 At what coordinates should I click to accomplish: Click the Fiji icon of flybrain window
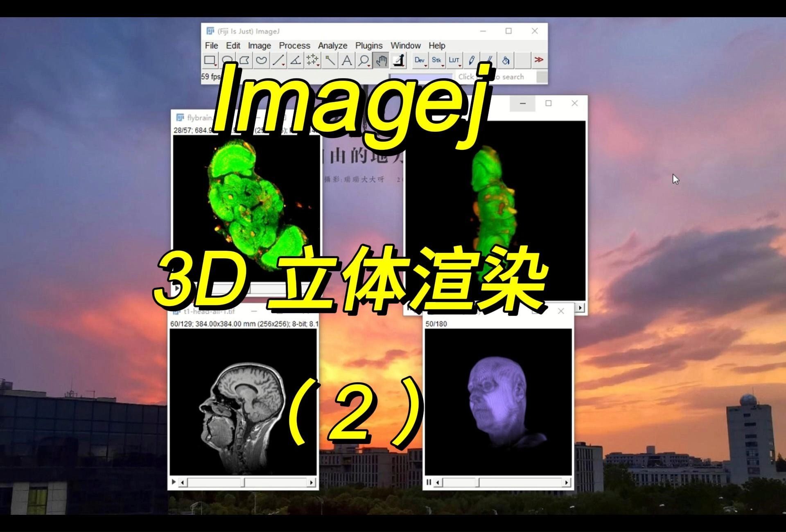pos(180,118)
